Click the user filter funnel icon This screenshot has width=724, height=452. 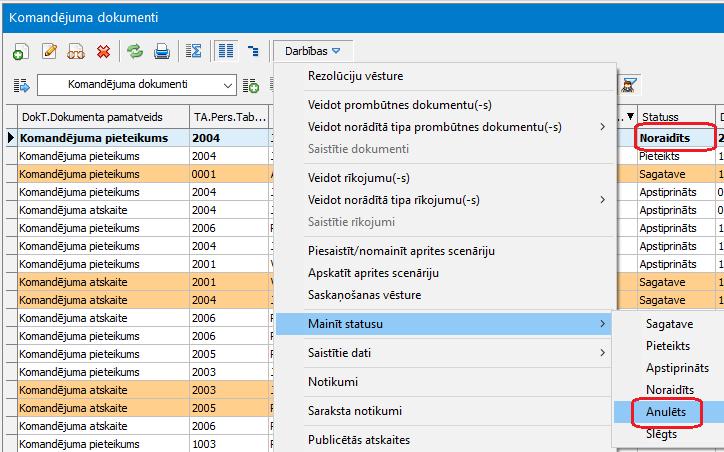tap(628, 85)
